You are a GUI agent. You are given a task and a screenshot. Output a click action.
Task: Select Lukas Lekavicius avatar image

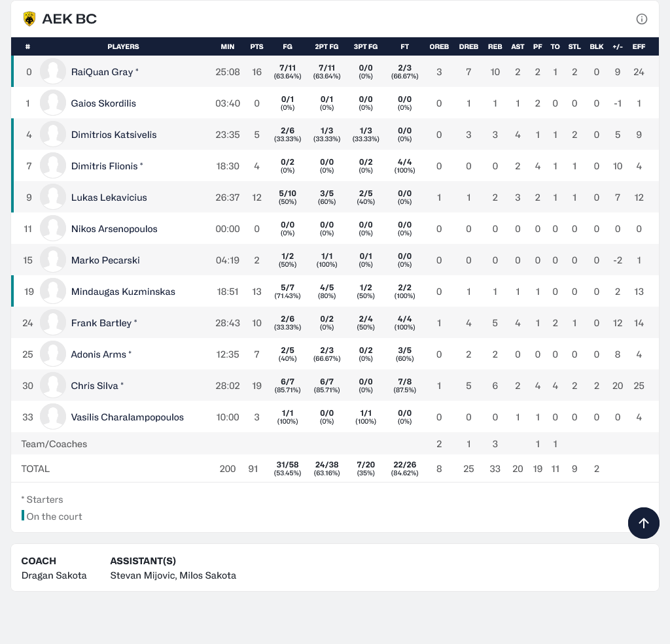(x=53, y=197)
